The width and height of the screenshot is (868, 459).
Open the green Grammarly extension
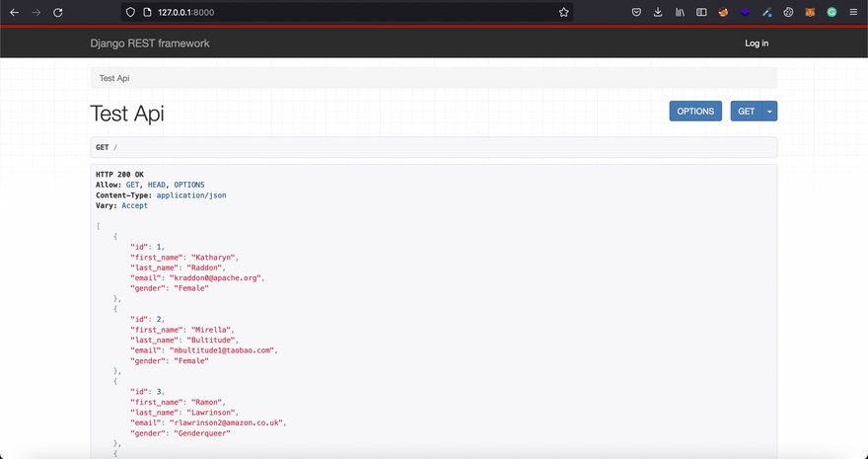point(832,12)
